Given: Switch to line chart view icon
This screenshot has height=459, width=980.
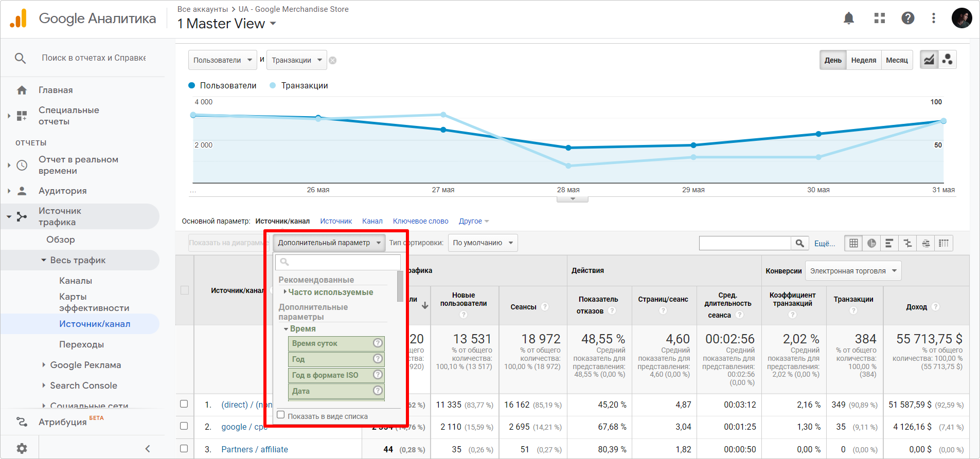Looking at the screenshot, I should pos(929,60).
